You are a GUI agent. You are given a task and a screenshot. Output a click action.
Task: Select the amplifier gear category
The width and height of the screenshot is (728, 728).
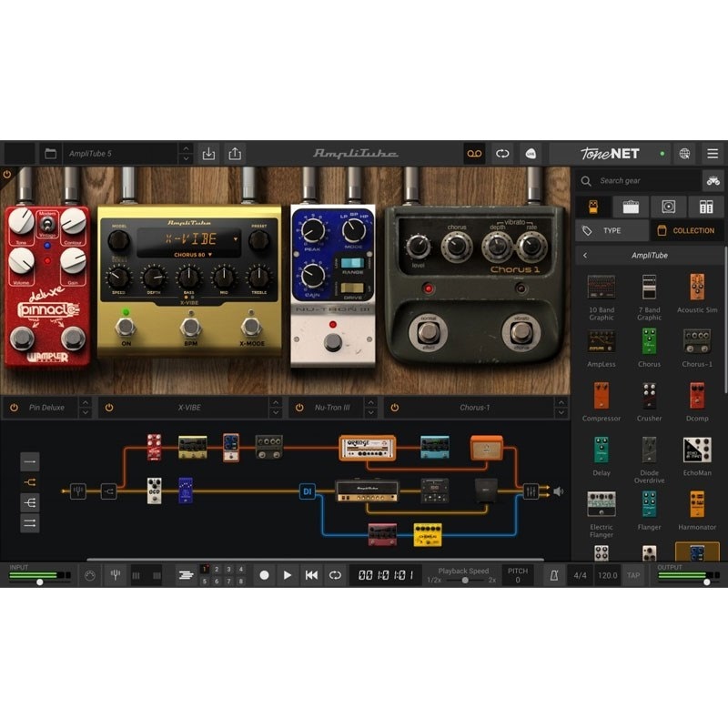pyautogui.click(x=631, y=207)
